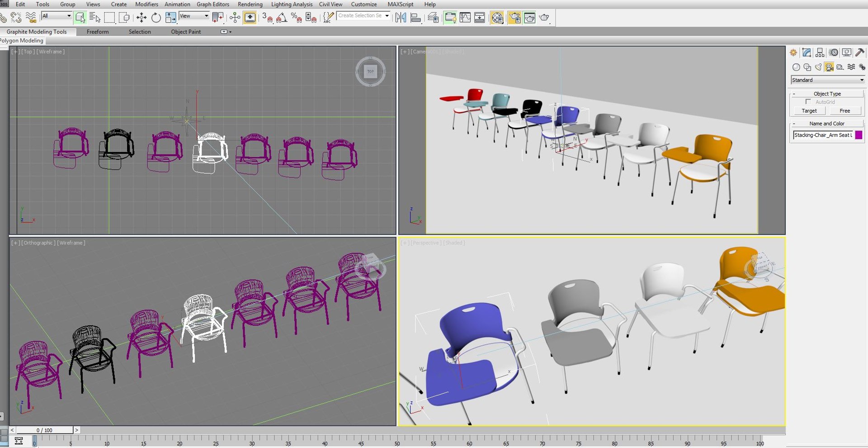
Task: Enable the AutoGrid checkbox
Action: (x=808, y=102)
